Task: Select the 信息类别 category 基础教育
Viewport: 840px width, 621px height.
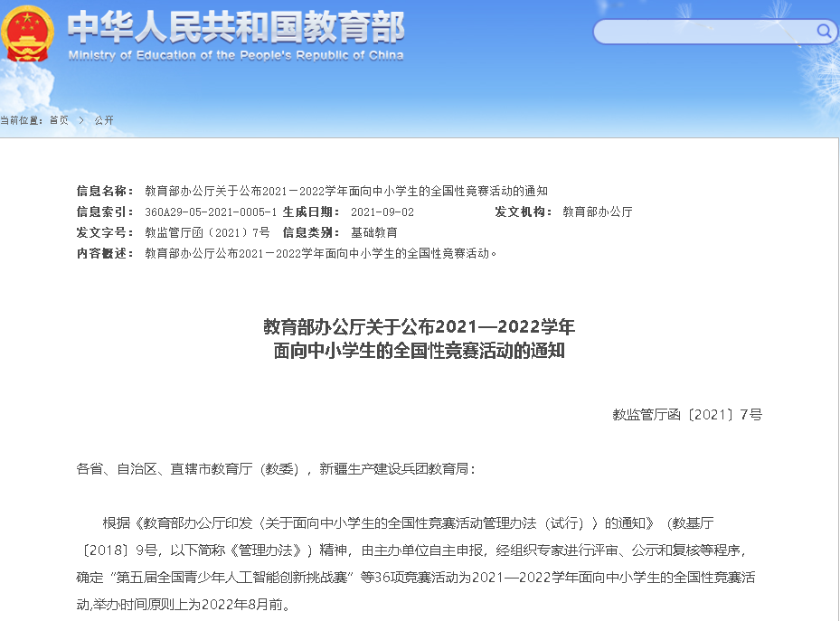Action: coord(370,231)
